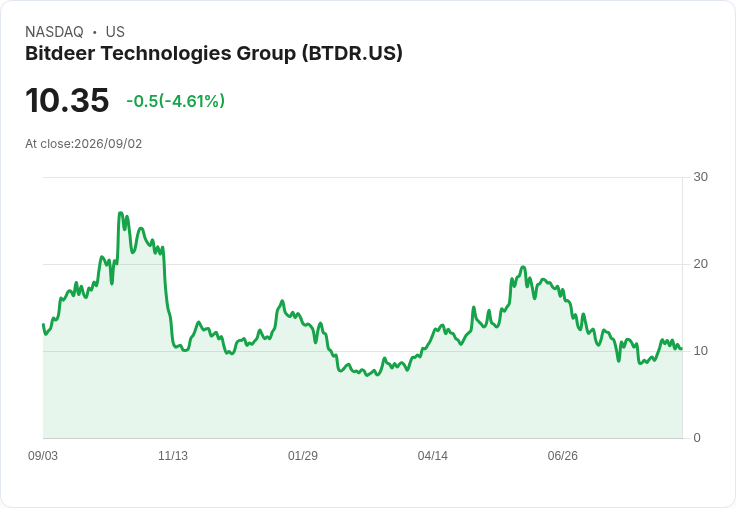Click the US market label
The height and width of the screenshot is (508, 736).
[x=115, y=32]
